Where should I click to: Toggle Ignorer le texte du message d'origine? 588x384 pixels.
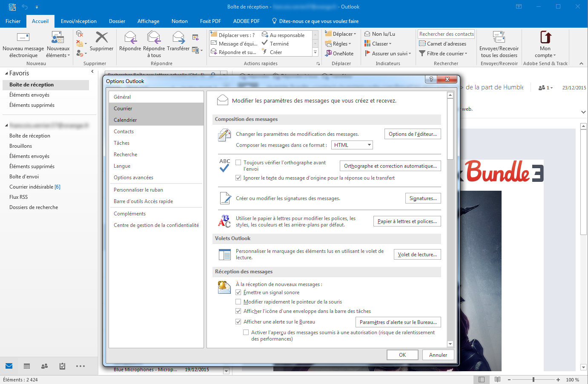(238, 178)
